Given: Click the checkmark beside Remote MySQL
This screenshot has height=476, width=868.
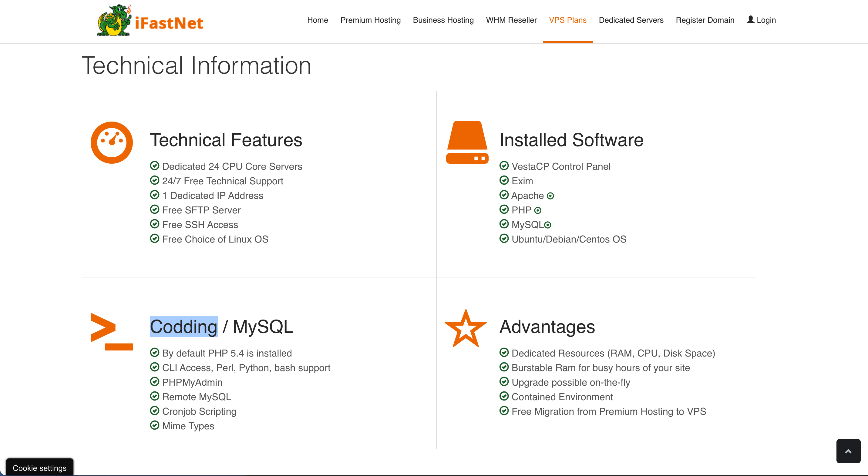Looking at the screenshot, I should point(155,396).
